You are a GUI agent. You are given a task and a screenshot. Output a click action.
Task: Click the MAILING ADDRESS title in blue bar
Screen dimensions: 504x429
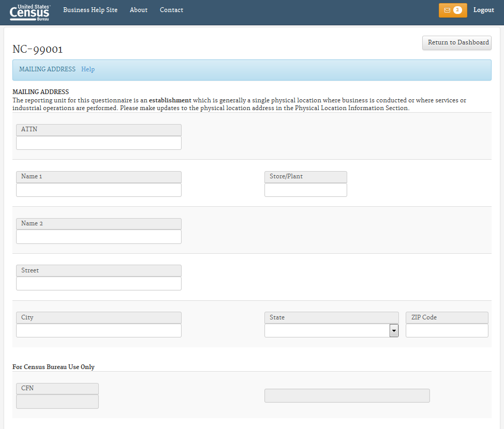[47, 69]
